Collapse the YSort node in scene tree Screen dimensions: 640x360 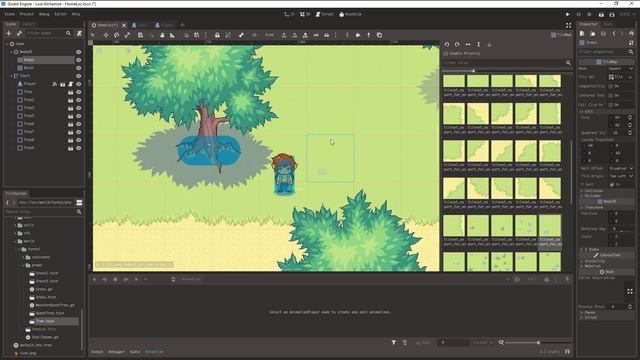pyautogui.click(x=11, y=76)
